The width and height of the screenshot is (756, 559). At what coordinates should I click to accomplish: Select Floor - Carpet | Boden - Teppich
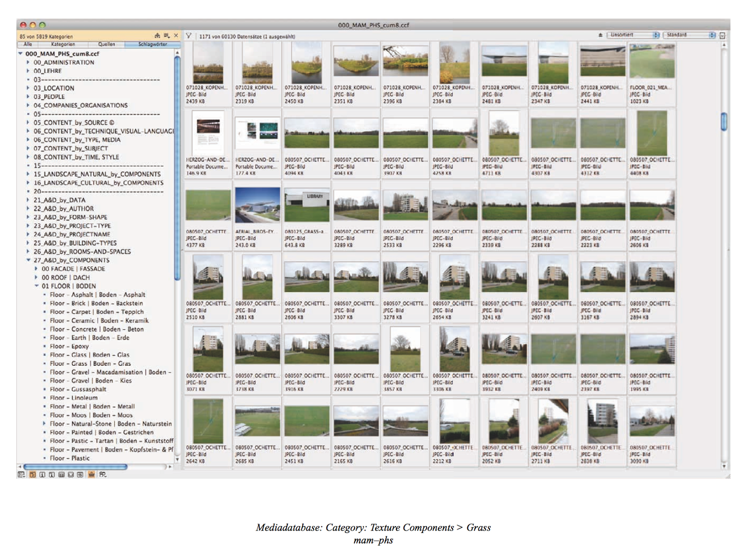(97, 312)
